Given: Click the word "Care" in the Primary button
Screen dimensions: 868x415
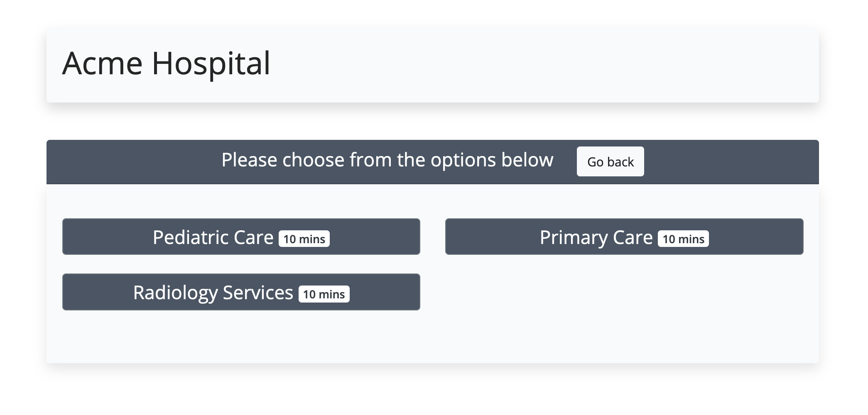Looking at the screenshot, I should tap(633, 237).
